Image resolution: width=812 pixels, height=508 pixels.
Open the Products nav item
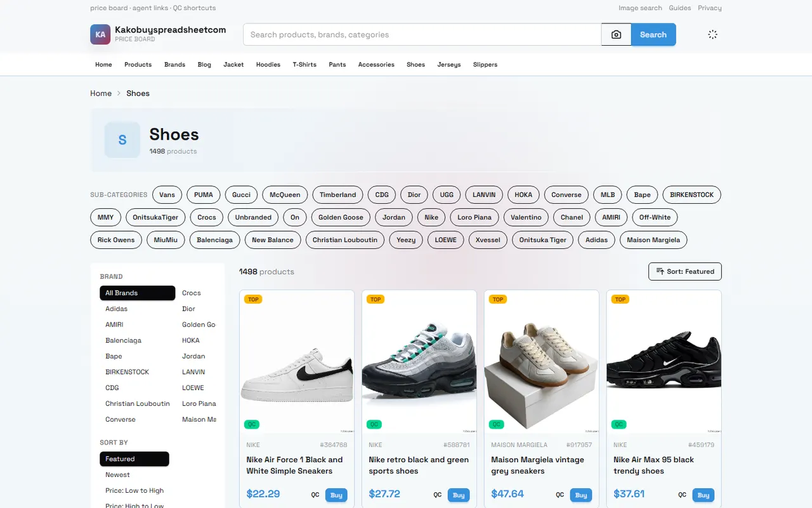(138, 65)
